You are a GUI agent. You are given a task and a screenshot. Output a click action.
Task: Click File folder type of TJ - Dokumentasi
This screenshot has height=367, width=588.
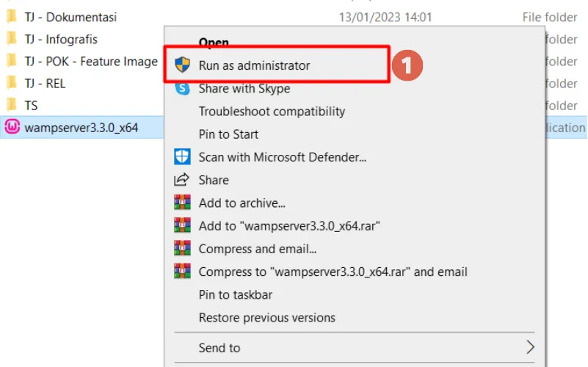550,17
